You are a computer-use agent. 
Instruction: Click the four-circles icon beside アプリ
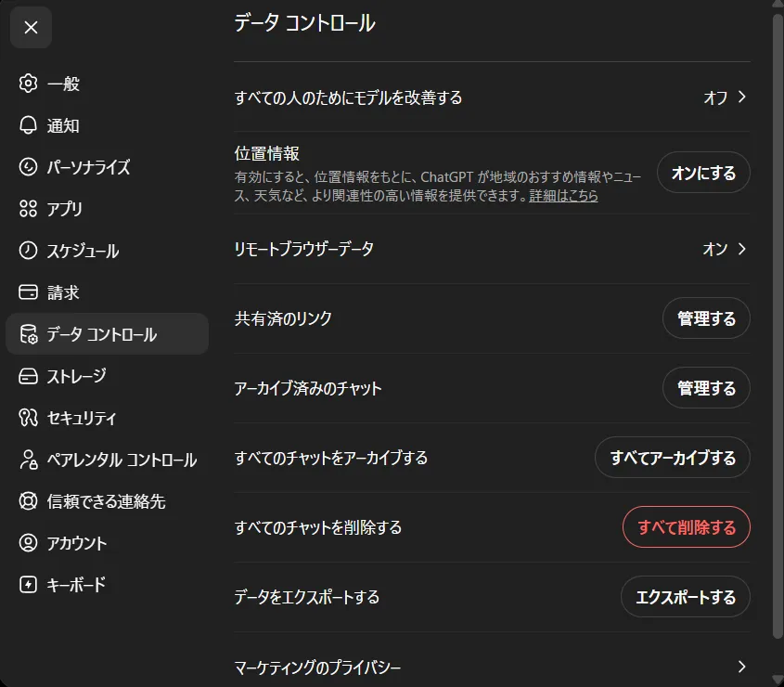tap(28, 209)
